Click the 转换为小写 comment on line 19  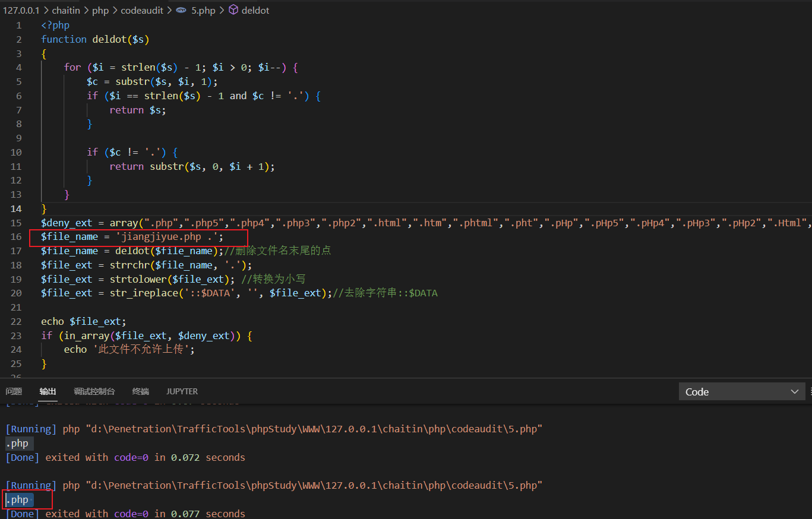[279, 279]
